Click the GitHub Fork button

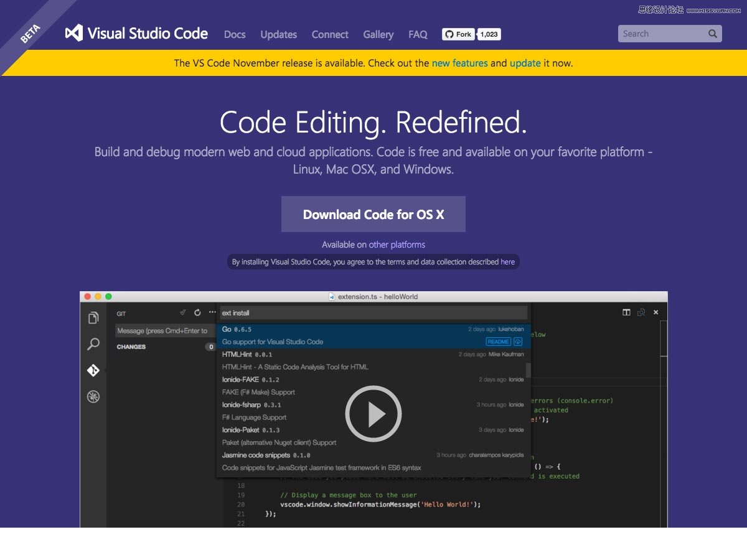coord(458,34)
